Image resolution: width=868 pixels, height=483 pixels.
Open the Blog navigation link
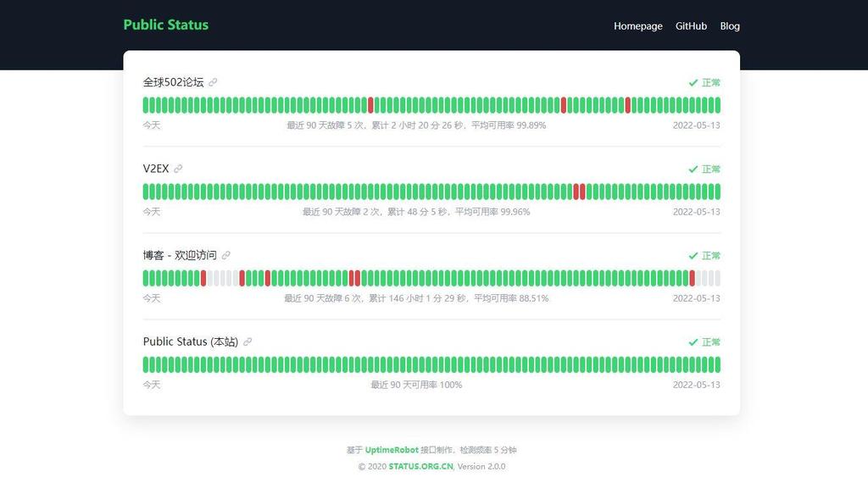730,26
